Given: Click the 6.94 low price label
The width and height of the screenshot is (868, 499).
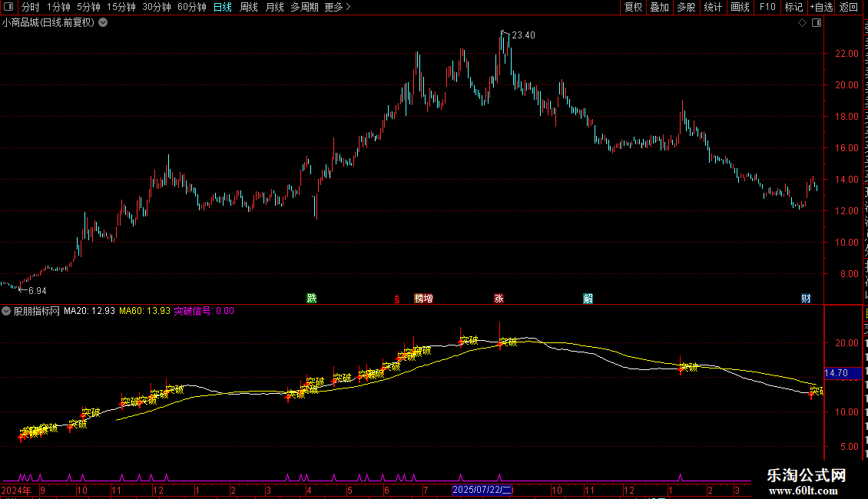Looking at the screenshot, I should point(37,291).
